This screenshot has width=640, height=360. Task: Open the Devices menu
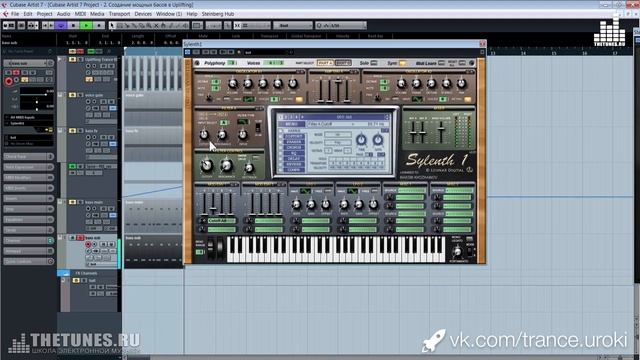click(x=143, y=14)
